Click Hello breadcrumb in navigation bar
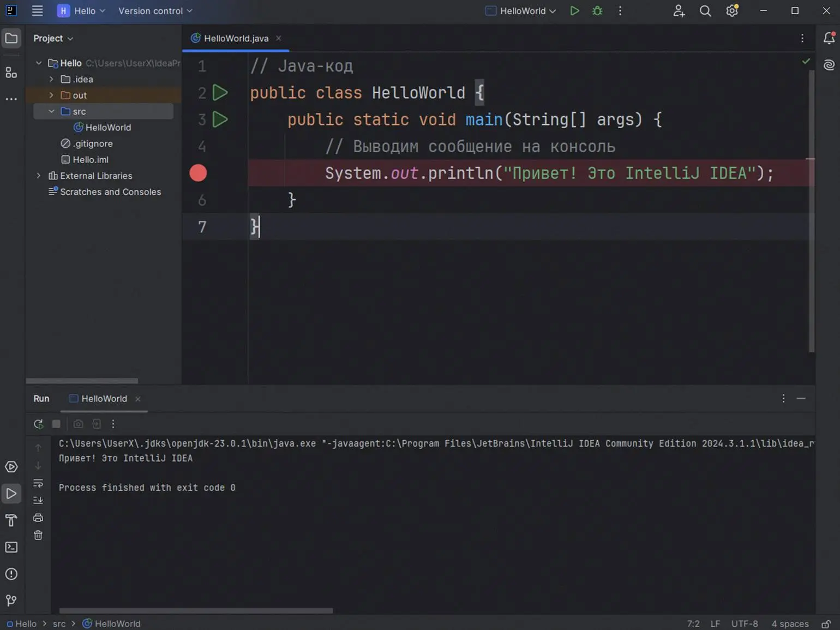 pyautogui.click(x=22, y=623)
